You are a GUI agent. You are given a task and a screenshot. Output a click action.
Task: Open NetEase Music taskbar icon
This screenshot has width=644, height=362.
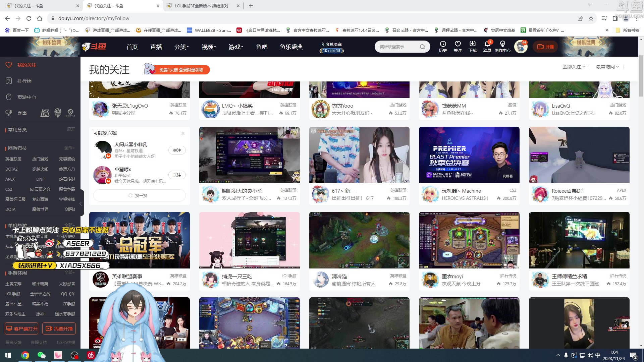pos(91,355)
